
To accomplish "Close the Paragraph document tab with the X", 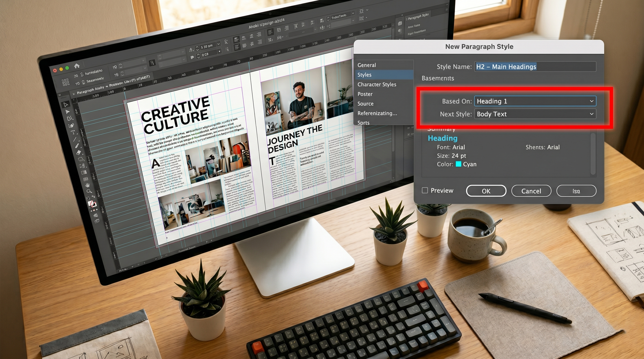I will (x=74, y=94).
